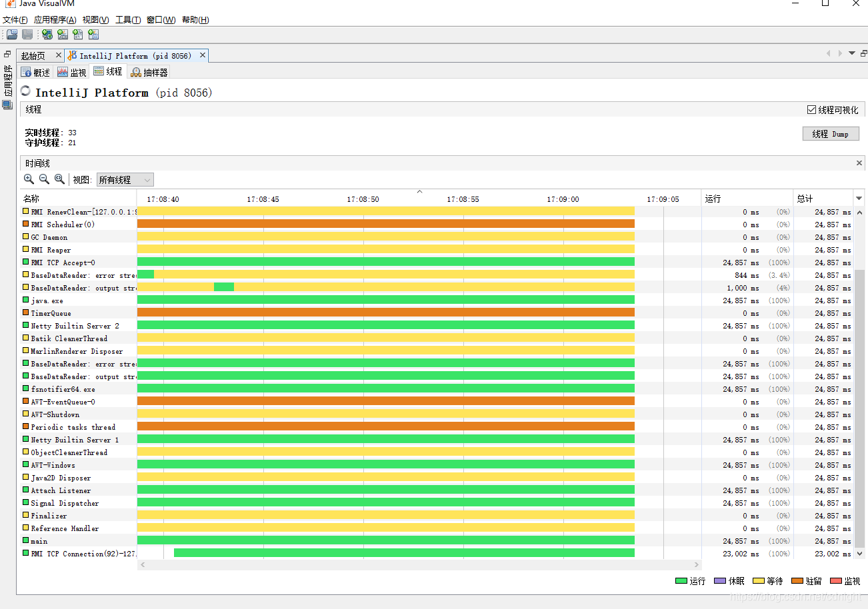
Task: Click the Add Remote Host icon
Action: pyautogui.click(x=47, y=35)
